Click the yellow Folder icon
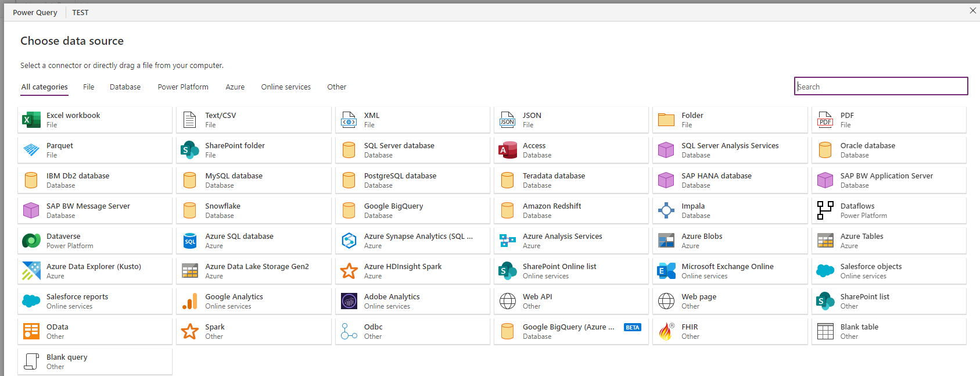The width and height of the screenshot is (980, 376). click(x=666, y=120)
